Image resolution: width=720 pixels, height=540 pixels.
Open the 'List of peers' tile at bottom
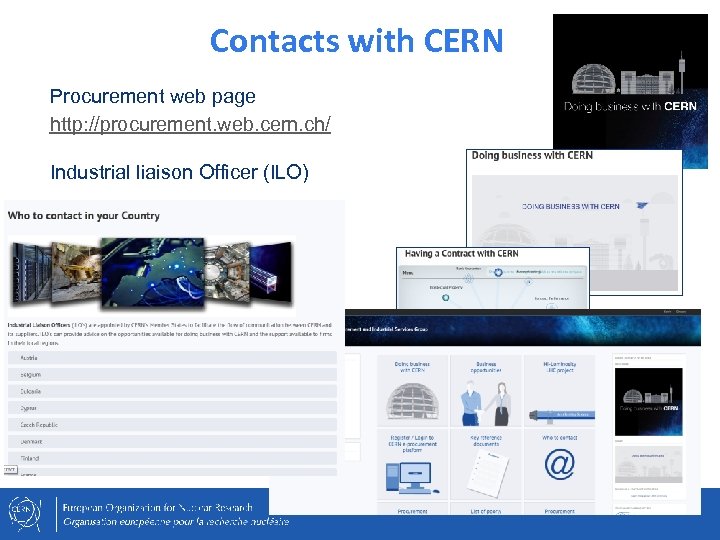pos(486,510)
